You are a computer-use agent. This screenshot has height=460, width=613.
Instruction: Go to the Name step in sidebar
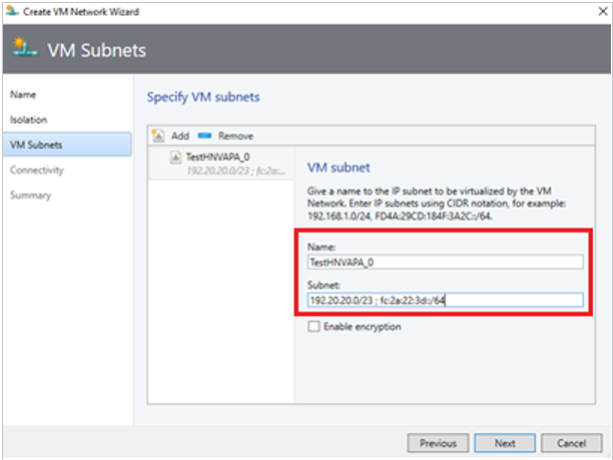[22, 95]
